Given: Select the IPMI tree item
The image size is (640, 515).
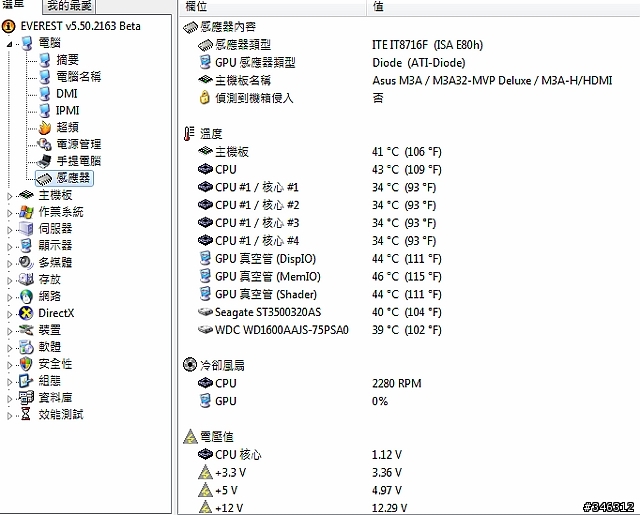Looking at the screenshot, I should click(x=67, y=111).
